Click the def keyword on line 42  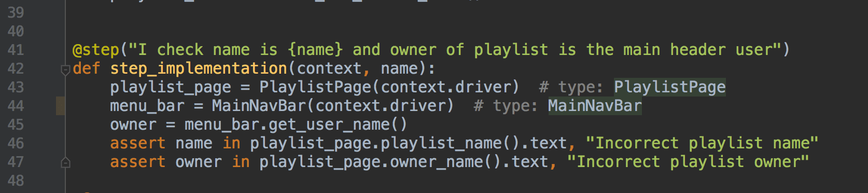(87, 68)
